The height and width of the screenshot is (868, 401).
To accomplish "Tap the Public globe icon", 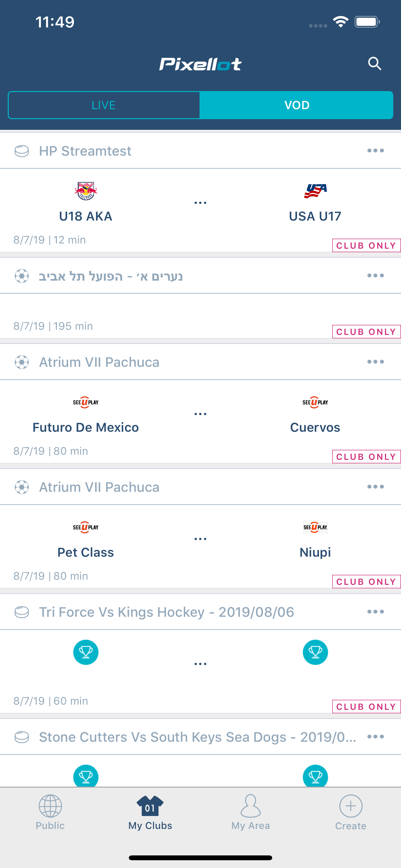I will point(50,806).
